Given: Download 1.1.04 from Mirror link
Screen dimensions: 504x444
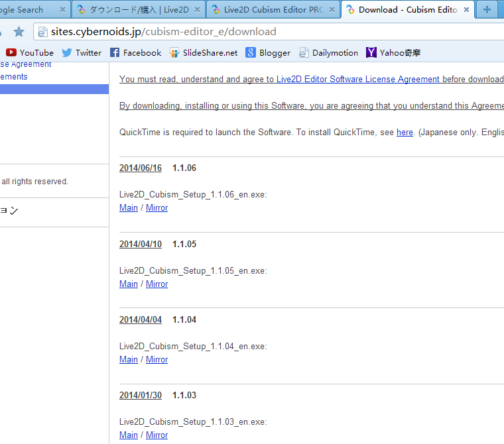Looking at the screenshot, I should 157,359.
